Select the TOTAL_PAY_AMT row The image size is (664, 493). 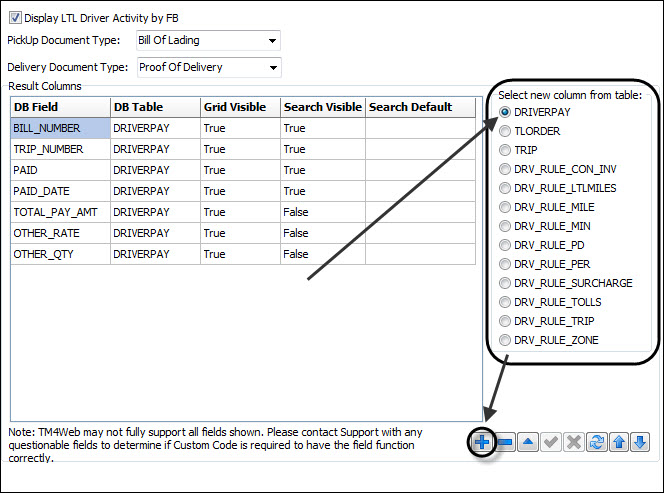[x=59, y=212]
